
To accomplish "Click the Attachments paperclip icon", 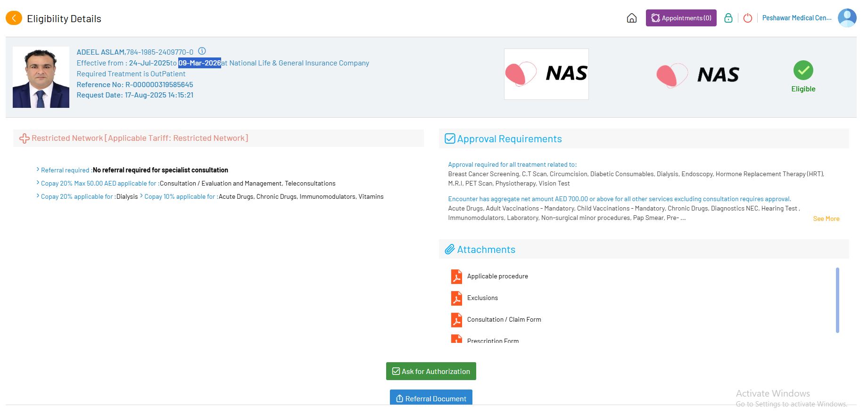I will tap(450, 249).
